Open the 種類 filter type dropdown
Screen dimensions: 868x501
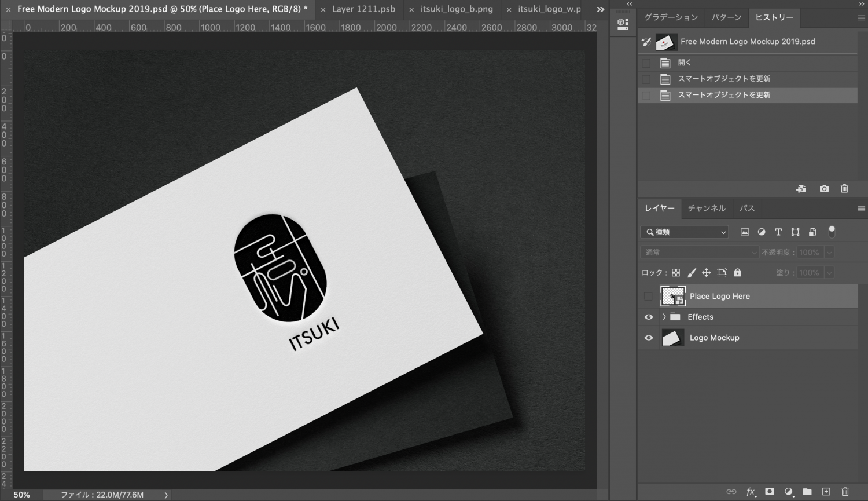point(685,232)
